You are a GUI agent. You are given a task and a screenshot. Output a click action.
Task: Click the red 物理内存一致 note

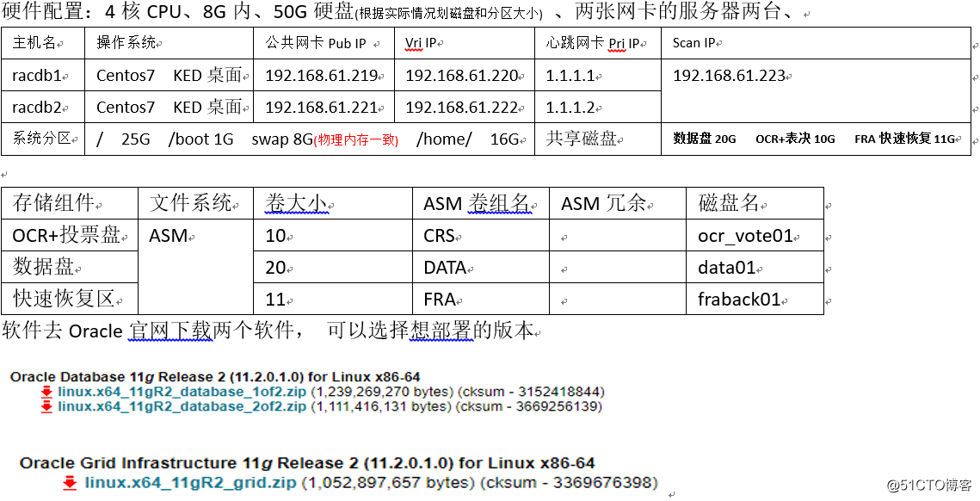point(355,140)
